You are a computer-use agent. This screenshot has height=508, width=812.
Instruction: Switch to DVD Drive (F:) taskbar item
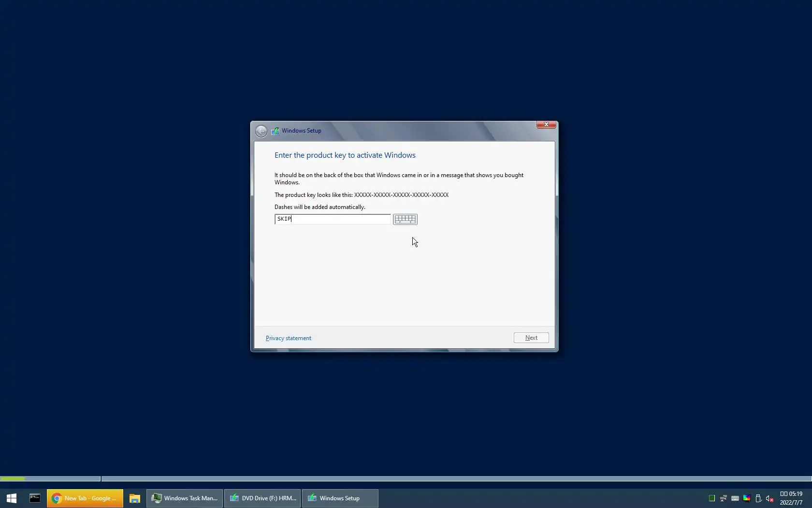click(x=263, y=498)
